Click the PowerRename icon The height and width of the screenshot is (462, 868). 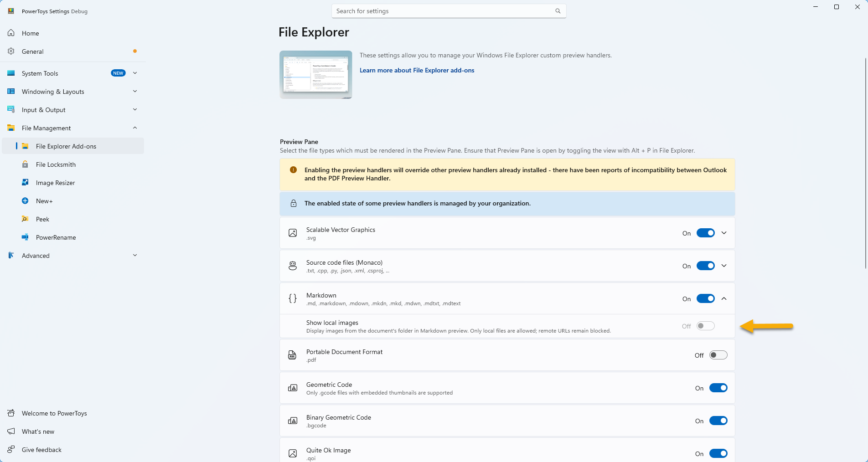tap(25, 237)
